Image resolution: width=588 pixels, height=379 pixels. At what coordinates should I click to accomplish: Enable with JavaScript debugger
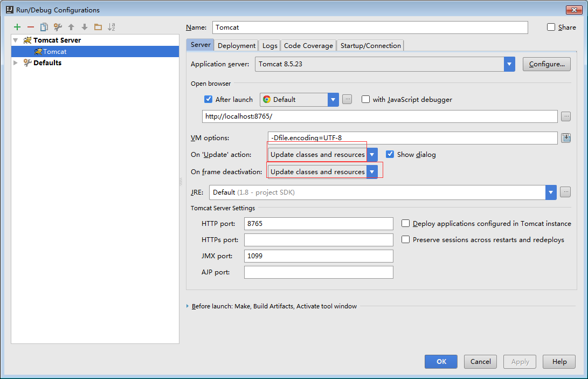pyautogui.click(x=365, y=99)
